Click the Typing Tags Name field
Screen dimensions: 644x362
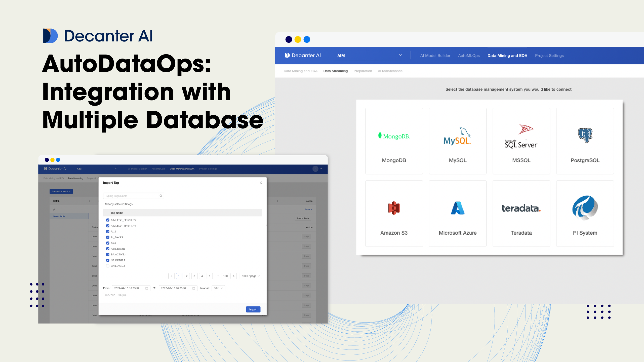(x=131, y=196)
